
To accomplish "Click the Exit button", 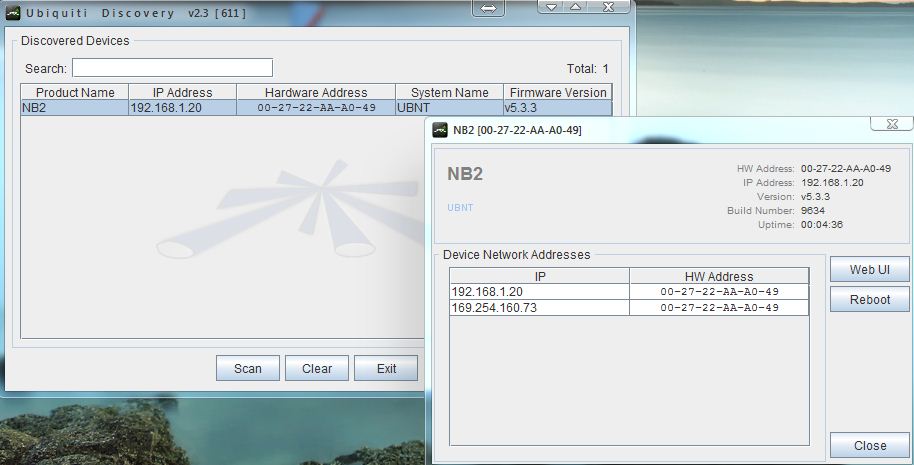I will 386,368.
